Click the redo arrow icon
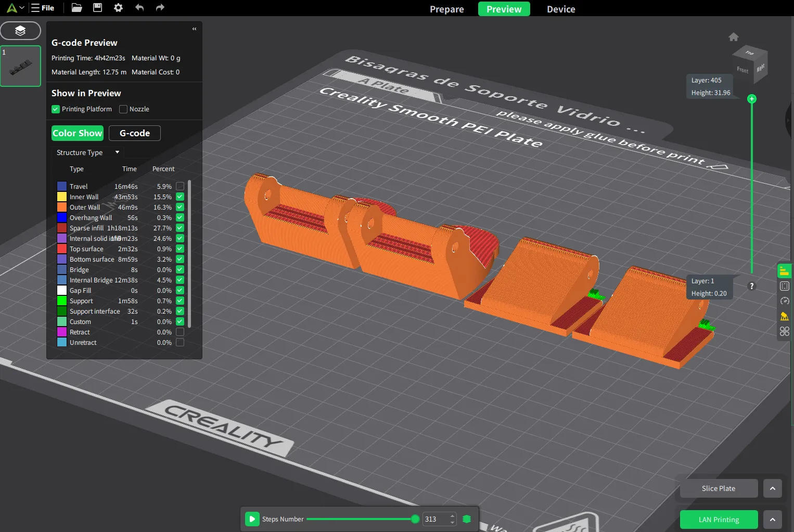This screenshot has height=532, width=794. pyautogui.click(x=160, y=8)
